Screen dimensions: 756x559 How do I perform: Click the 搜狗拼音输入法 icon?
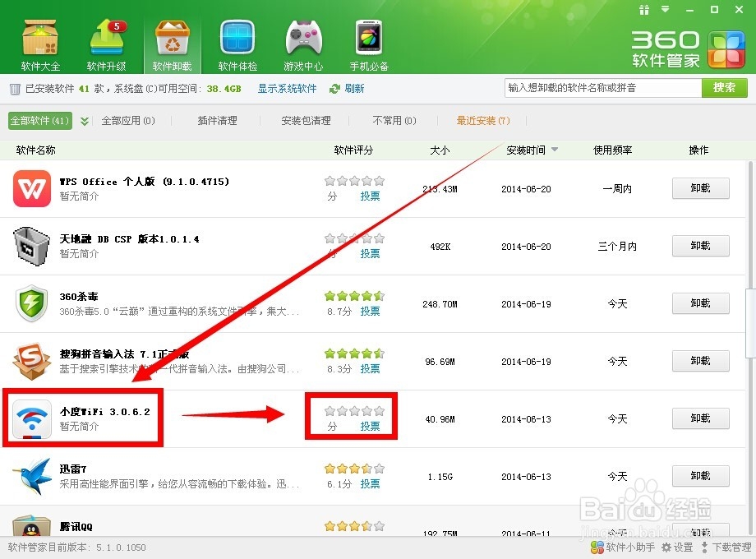pos(31,361)
